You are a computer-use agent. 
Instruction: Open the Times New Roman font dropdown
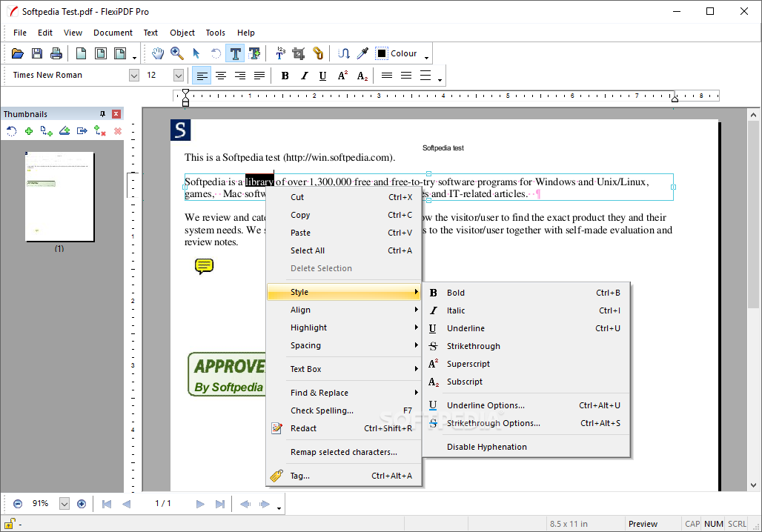134,76
